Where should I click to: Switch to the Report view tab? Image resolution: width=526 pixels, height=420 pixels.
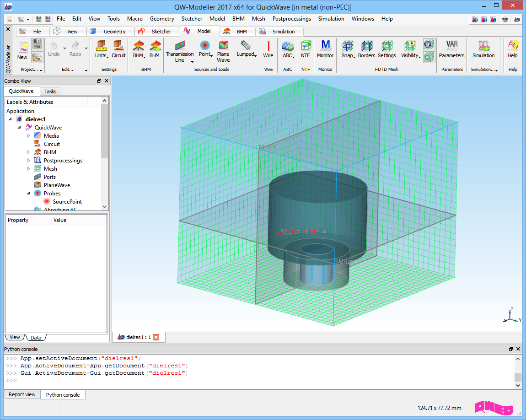(x=22, y=394)
